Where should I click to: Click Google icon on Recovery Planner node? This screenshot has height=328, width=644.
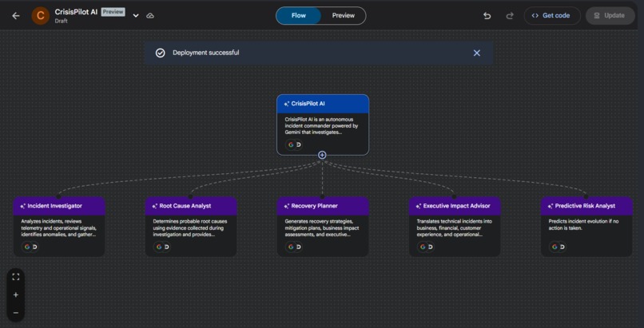(x=291, y=247)
